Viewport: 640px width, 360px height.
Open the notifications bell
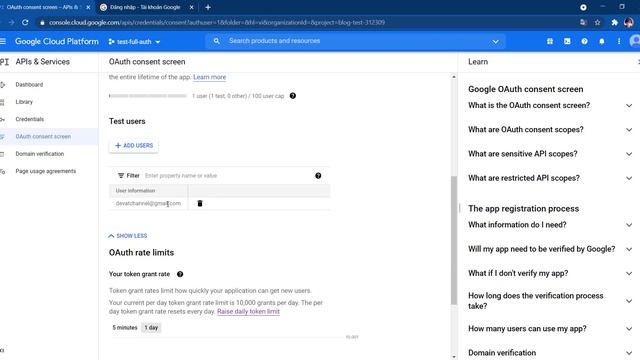(x=602, y=41)
